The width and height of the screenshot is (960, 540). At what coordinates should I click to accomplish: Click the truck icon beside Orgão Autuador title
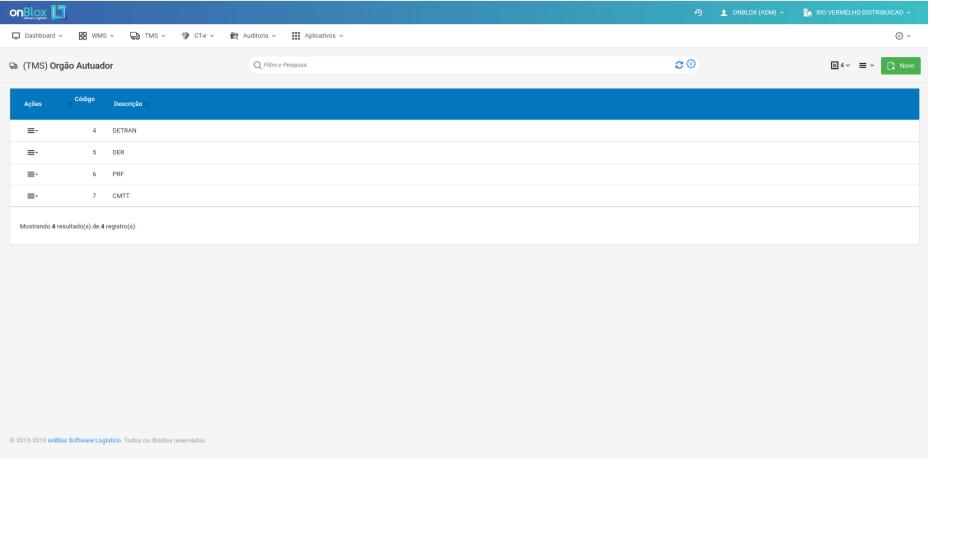13,66
